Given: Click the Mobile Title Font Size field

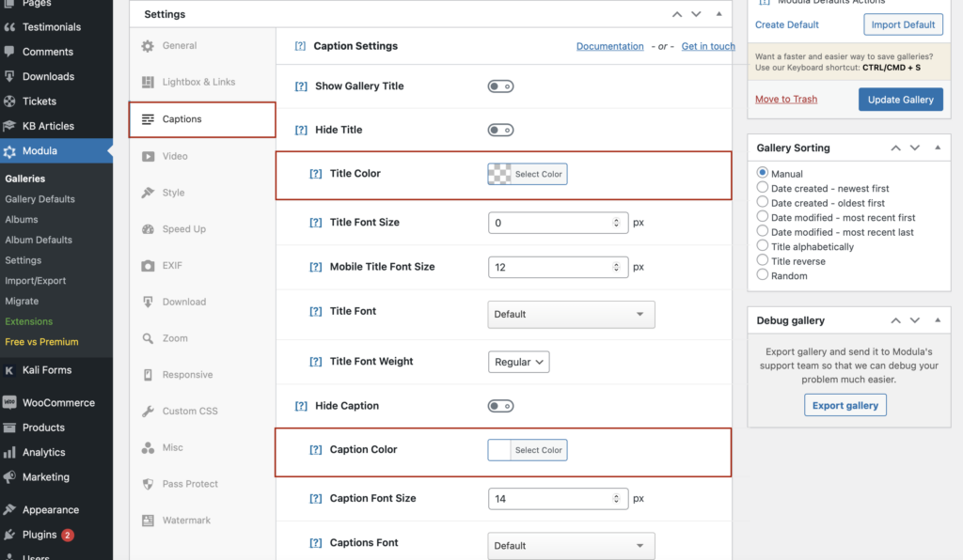Looking at the screenshot, I should (x=559, y=268).
